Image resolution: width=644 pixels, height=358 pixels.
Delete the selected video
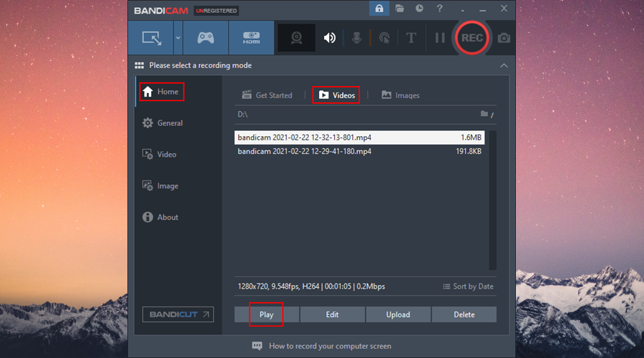coord(464,314)
